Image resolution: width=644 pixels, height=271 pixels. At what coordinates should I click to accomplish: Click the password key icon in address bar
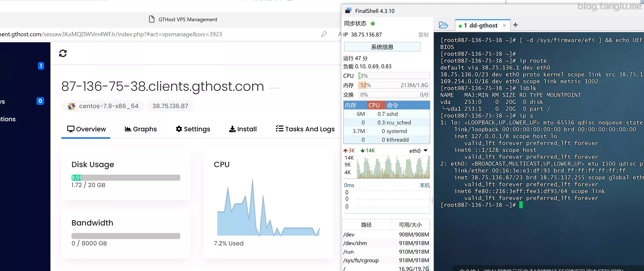tap(324, 34)
